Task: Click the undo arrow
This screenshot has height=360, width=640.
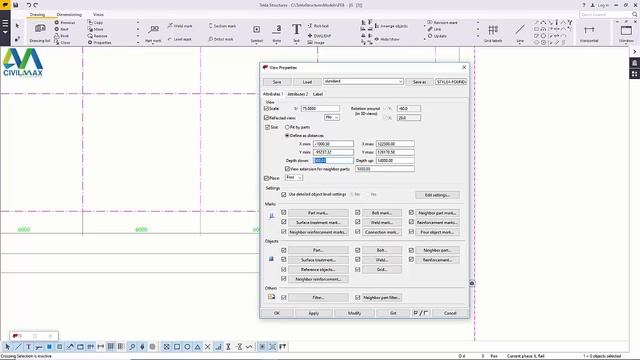Action: 28,5
